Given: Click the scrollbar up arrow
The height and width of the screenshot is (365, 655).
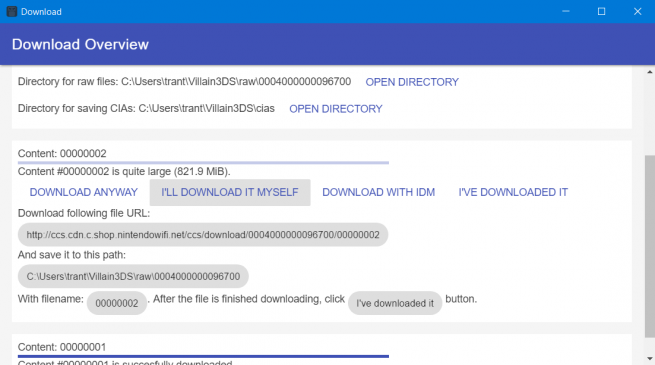Looking at the screenshot, I should coord(650,72).
